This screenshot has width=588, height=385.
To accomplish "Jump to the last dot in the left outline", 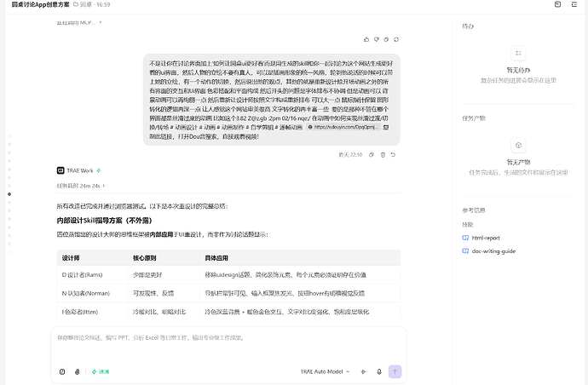I will [x=9, y=252].
